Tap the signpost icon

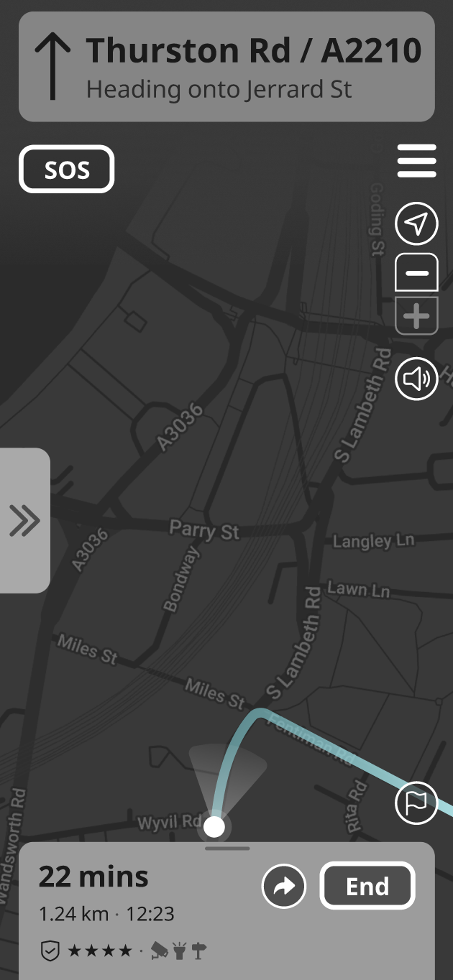point(199,951)
